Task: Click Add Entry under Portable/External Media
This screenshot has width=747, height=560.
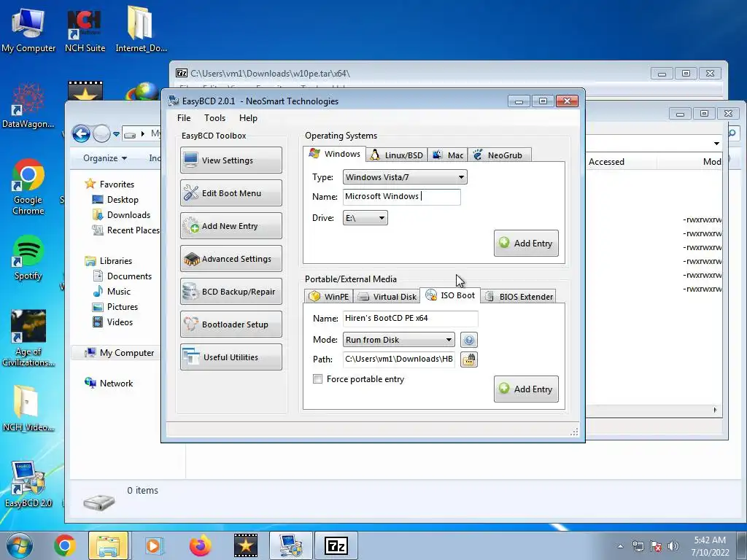Action: coord(526,389)
